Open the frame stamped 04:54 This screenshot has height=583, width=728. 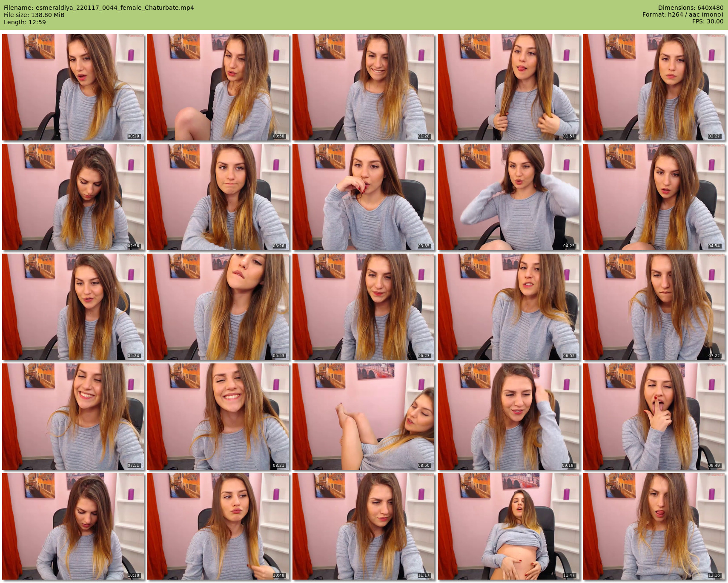coord(654,197)
